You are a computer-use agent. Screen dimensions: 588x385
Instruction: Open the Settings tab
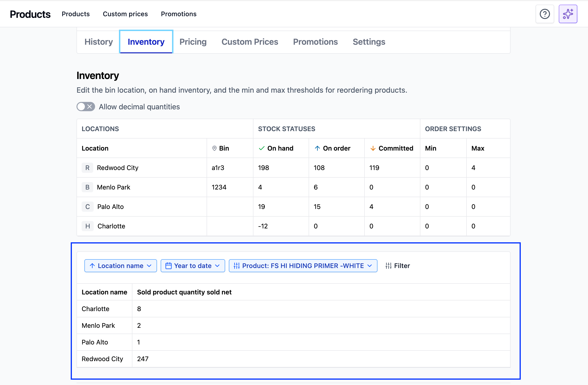click(369, 42)
